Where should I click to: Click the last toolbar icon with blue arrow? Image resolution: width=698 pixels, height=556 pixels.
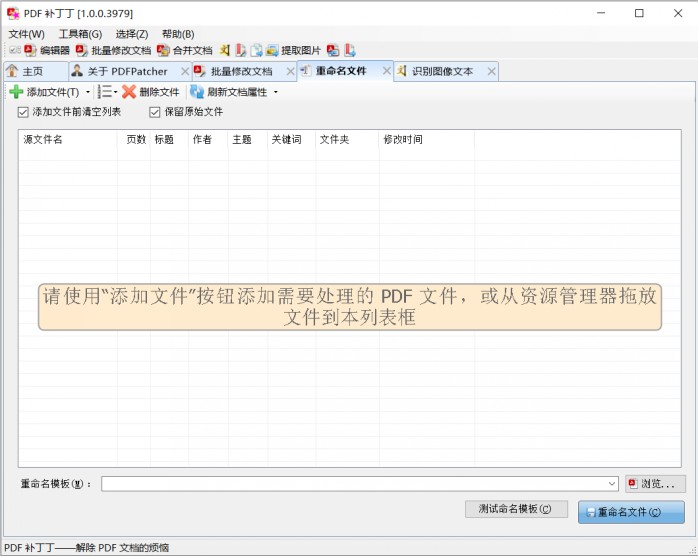[x=350, y=50]
